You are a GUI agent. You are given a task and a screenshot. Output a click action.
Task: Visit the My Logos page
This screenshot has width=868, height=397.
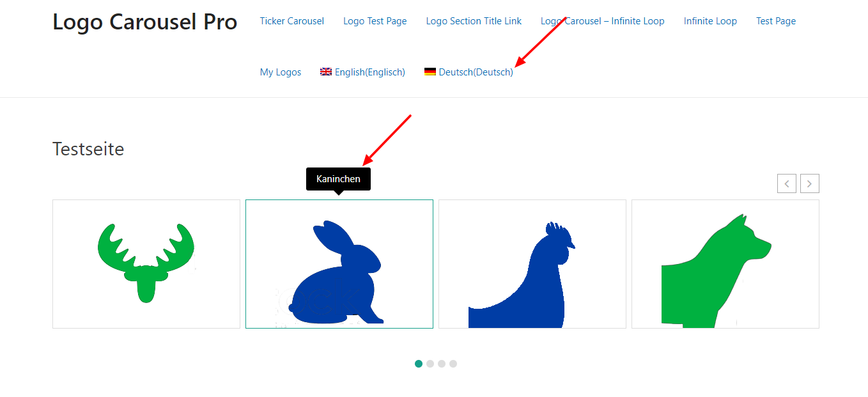click(x=280, y=72)
